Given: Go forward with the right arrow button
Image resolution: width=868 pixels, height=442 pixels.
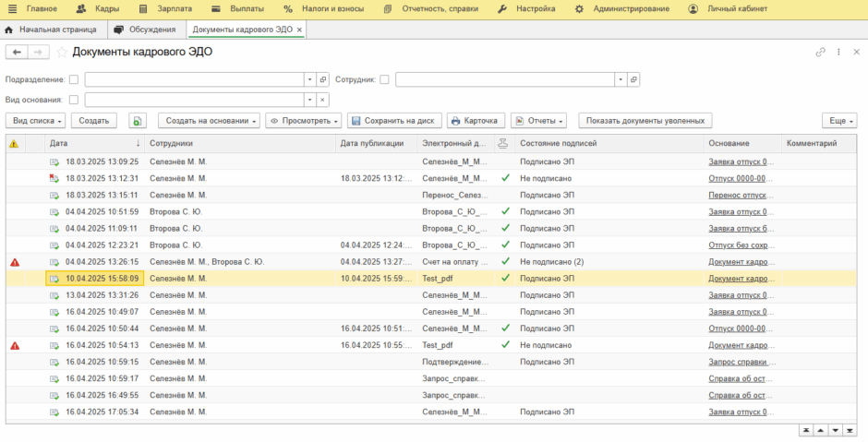Looking at the screenshot, I should [38, 52].
